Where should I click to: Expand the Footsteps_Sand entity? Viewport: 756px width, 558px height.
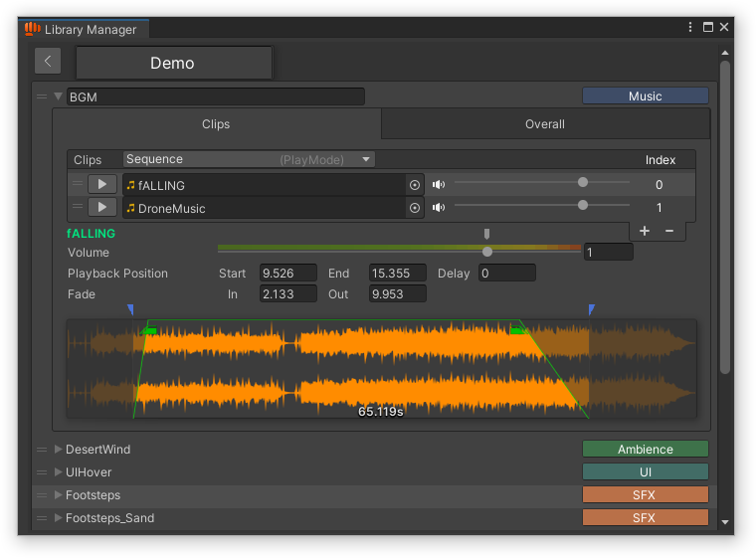tap(58, 518)
